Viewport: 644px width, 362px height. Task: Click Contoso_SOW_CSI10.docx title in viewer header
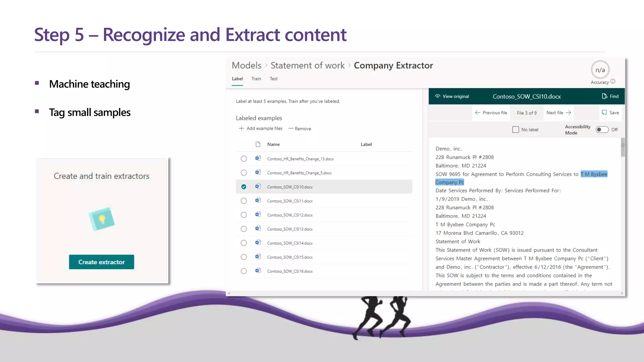[x=527, y=96]
